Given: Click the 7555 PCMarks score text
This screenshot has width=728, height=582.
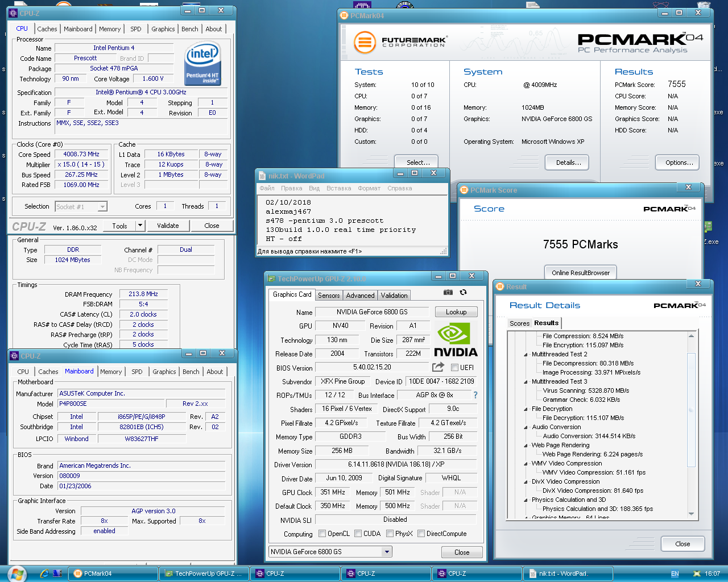Looking at the screenshot, I should (580, 244).
